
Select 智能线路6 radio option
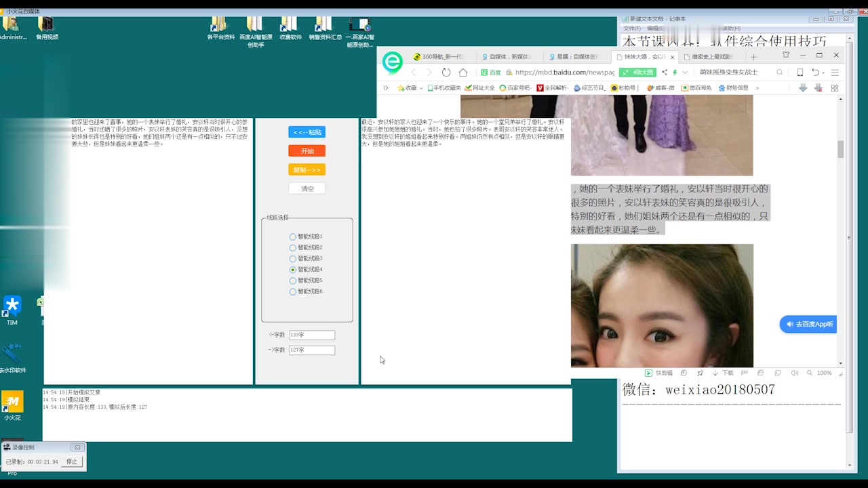pyautogui.click(x=306, y=291)
